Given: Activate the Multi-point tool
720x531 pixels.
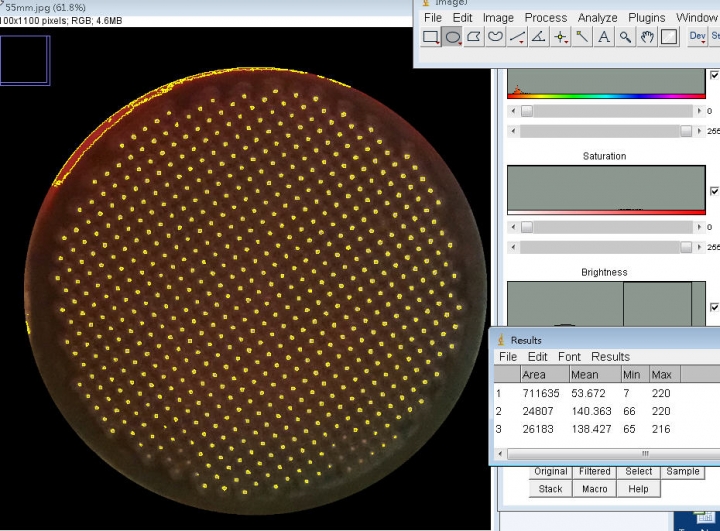Looking at the screenshot, I should click(x=561, y=37).
